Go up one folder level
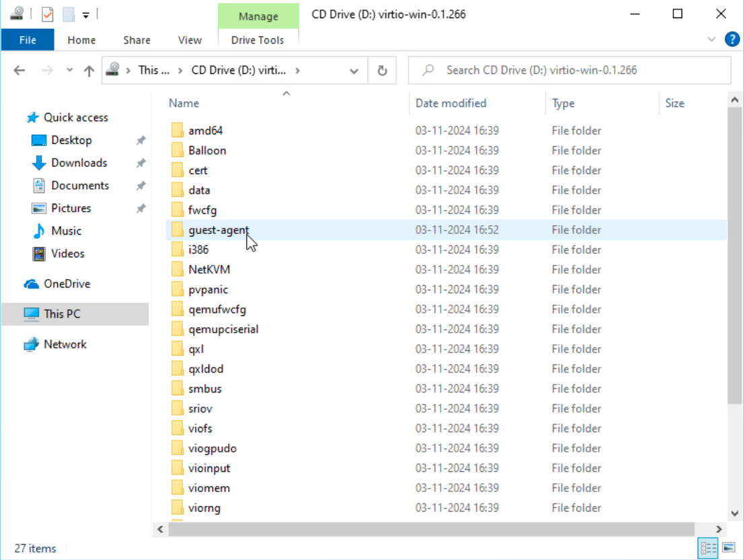This screenshot has height=560, width=744. [x=89, y=71]
